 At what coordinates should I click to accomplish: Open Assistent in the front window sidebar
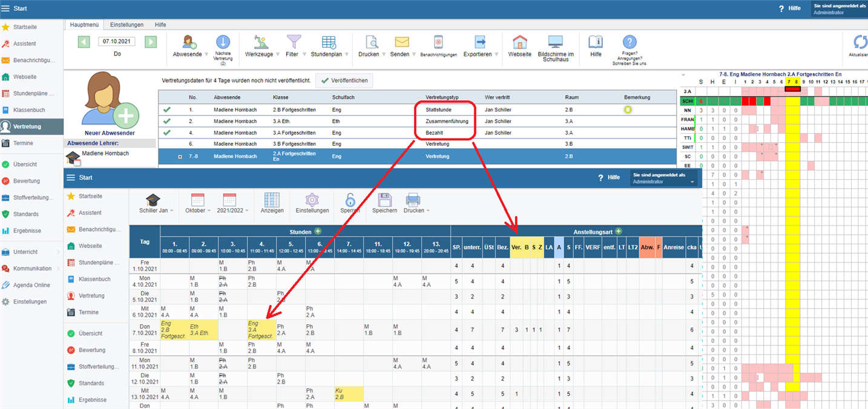(x=90, y=213)
